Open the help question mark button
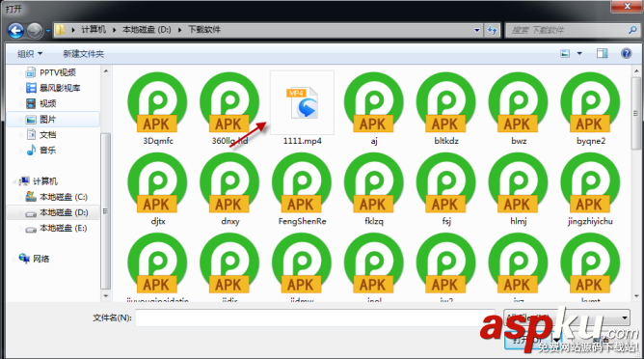 (626, 53)
